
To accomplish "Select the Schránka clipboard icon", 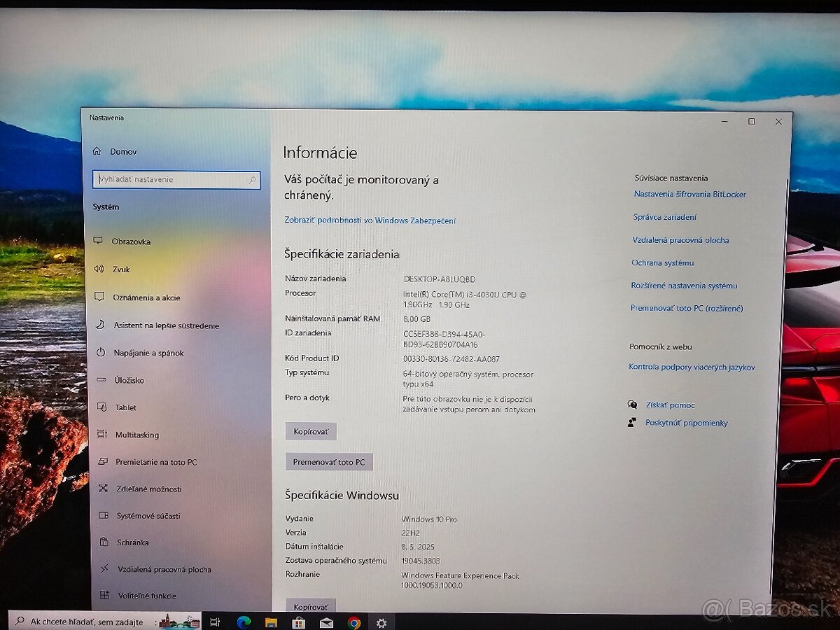I will 104,542.
